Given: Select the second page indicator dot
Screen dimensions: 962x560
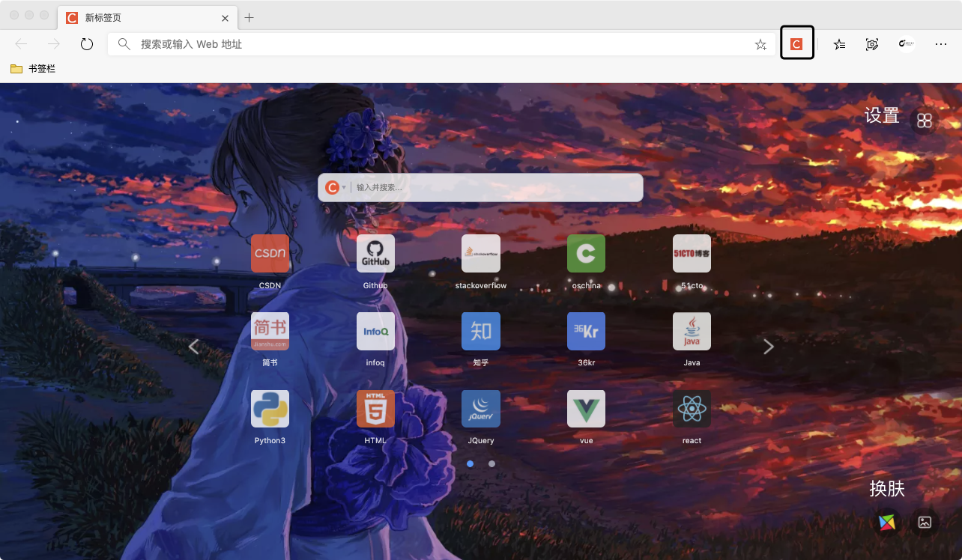Looking at the screenshot, I should 491,463.
